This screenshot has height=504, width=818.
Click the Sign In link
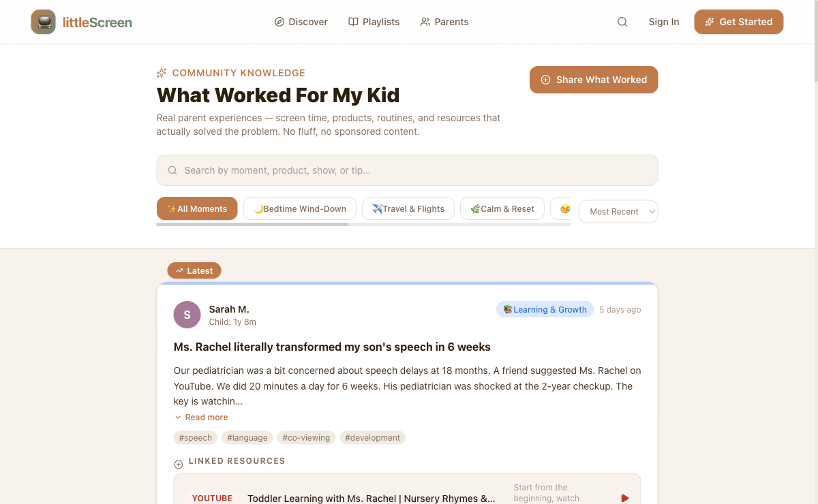click(663, 22)
